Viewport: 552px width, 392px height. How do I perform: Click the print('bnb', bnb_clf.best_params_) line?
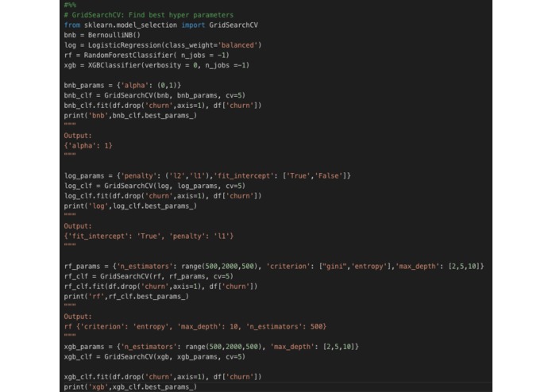(x=130, y=115)
